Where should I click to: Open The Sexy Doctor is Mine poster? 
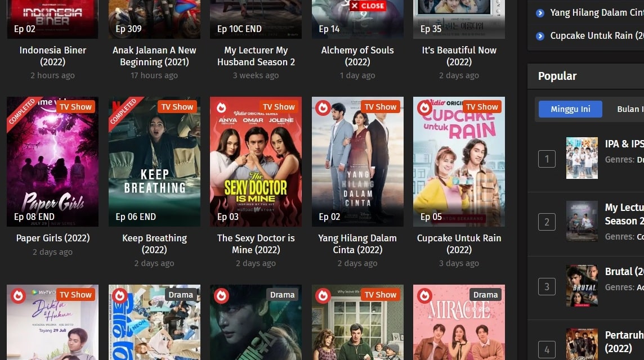coord(256,161)
